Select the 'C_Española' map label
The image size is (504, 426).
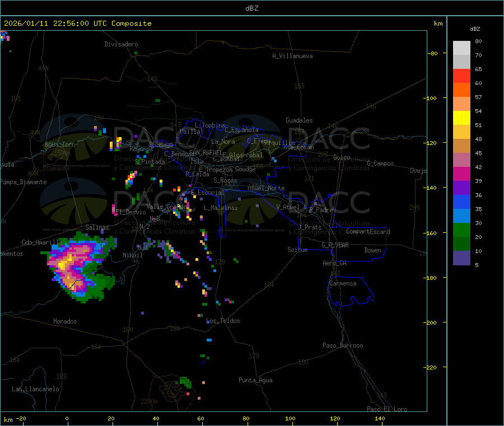click(242, 130)
